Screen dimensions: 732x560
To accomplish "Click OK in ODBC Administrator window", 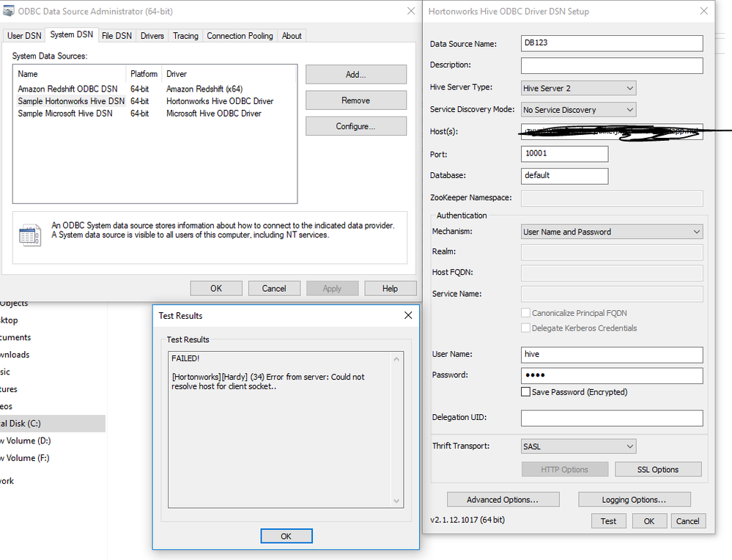I will [216, 288].
